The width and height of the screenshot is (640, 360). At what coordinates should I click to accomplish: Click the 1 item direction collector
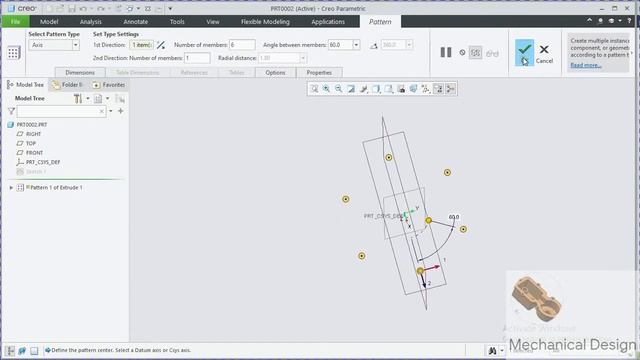click(142, 45)
